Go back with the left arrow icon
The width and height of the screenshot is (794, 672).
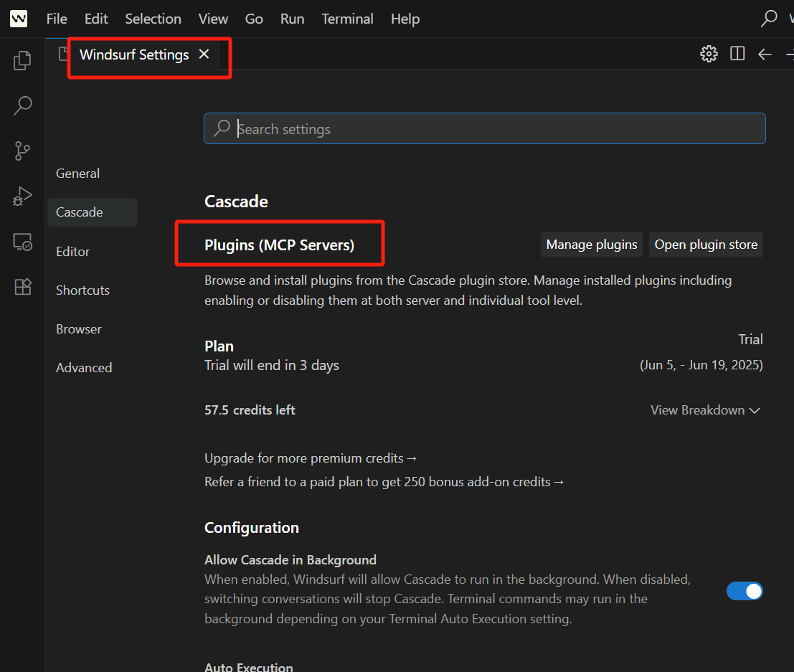click(765, 54)
